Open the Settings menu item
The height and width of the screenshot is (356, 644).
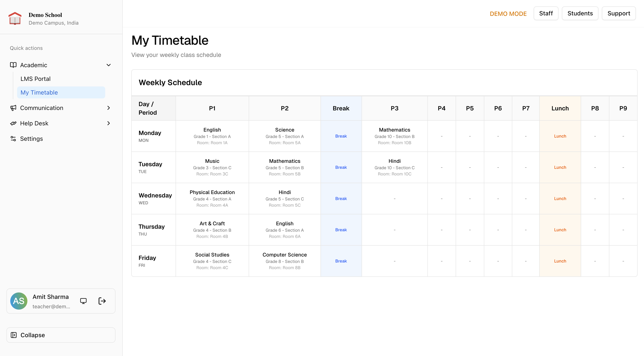[31, 139]
